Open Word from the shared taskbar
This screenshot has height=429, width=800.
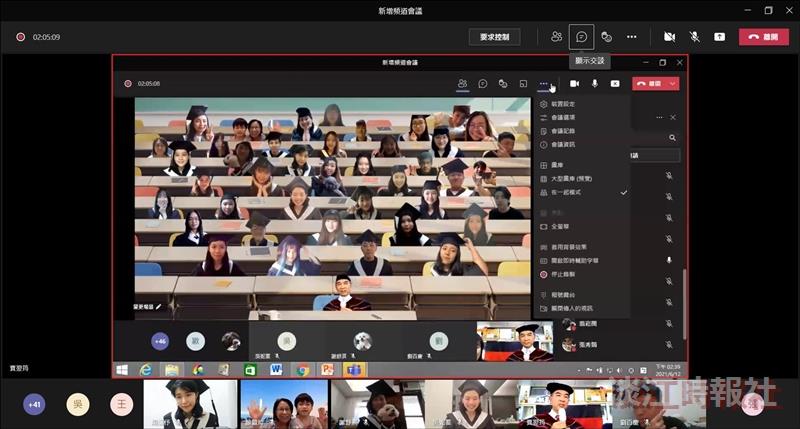276,370
